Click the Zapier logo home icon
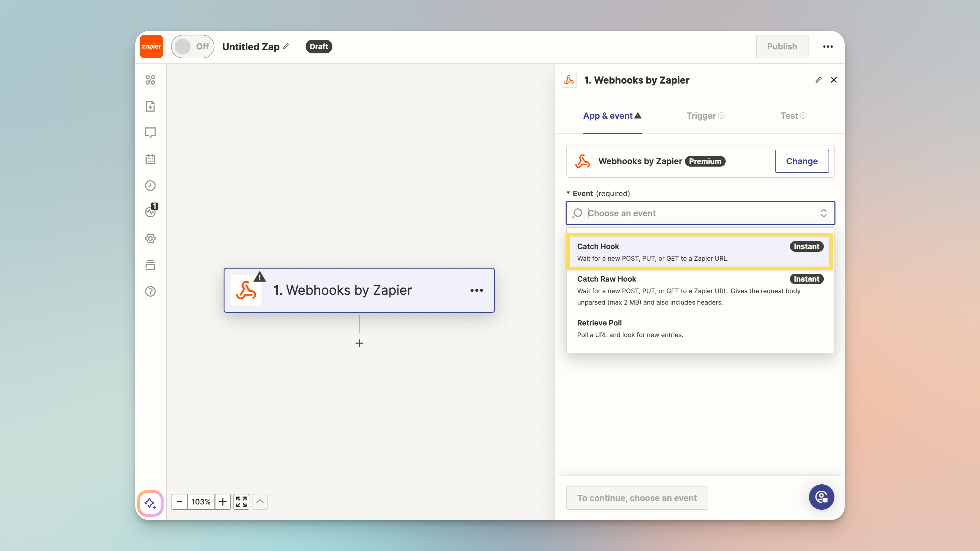The image size is (980, 551). [151, 46]
